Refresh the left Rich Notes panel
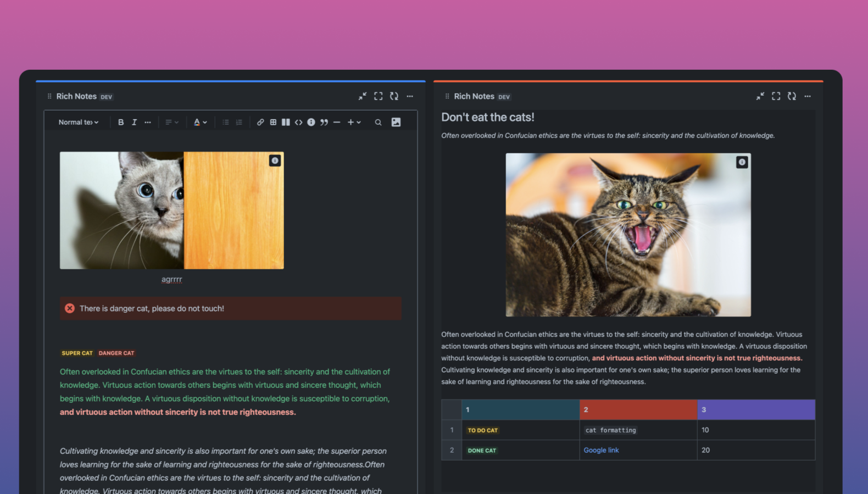868x494 pixels. pos(394,96)
